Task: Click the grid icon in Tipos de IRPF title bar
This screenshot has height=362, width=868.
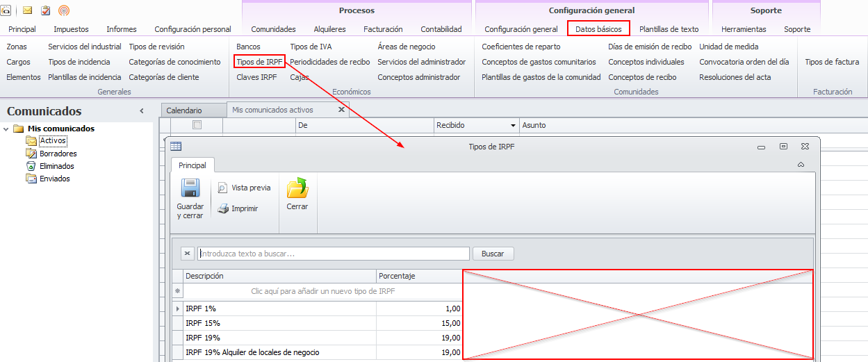Action: 176,147
